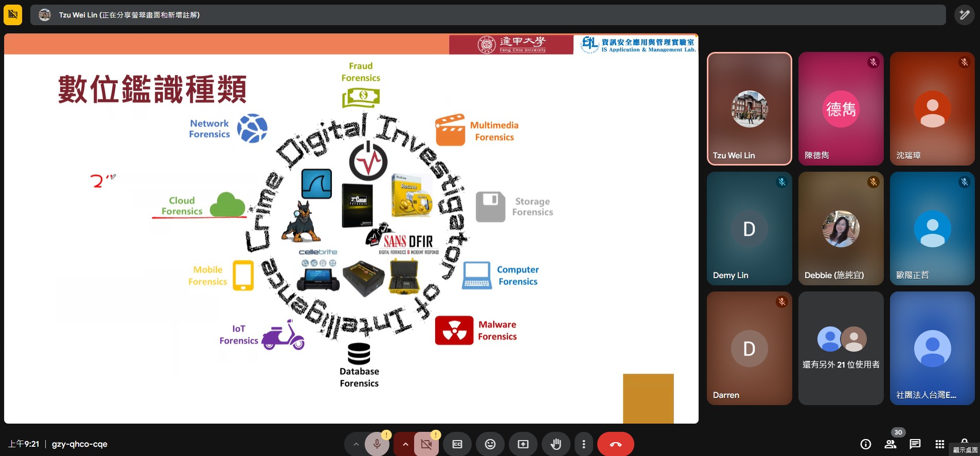980x456 pixels.
Task: Click the slide title 數位鑑識種類
Action: [152, 89]
